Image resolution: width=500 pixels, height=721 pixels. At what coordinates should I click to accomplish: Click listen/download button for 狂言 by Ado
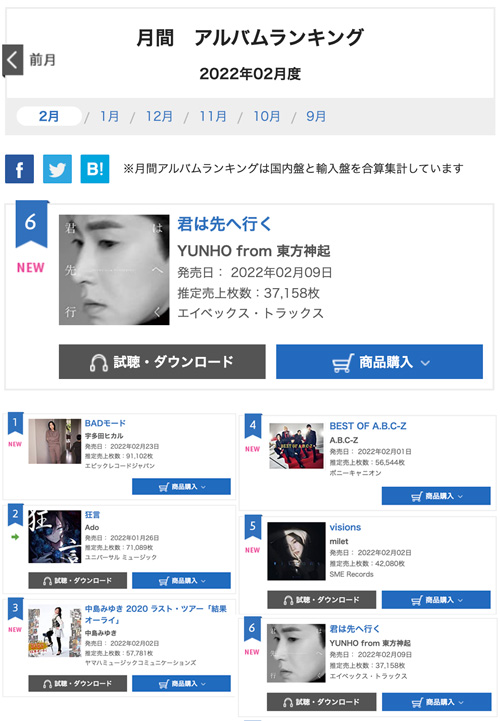click(77, 581)
